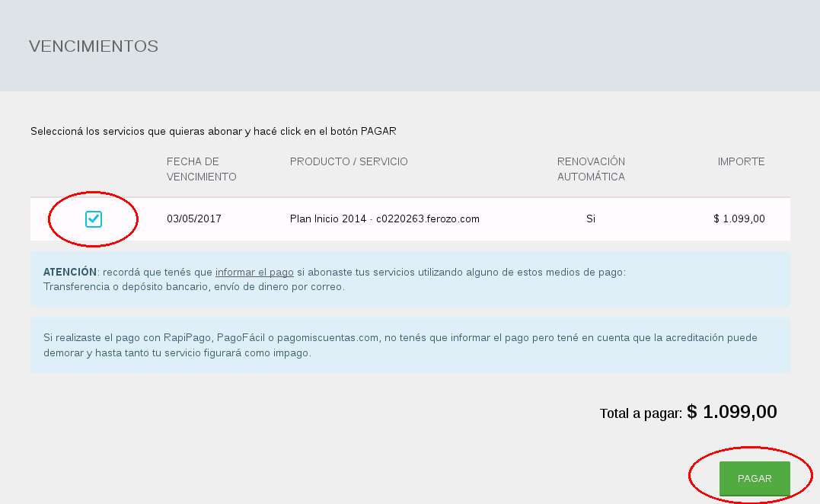Image resolution: width=820 pixels, height=504 pixels.
Task: Click Plan Inicio 2014 - c0220263.ferozo.com text
Action: point(385,219)
